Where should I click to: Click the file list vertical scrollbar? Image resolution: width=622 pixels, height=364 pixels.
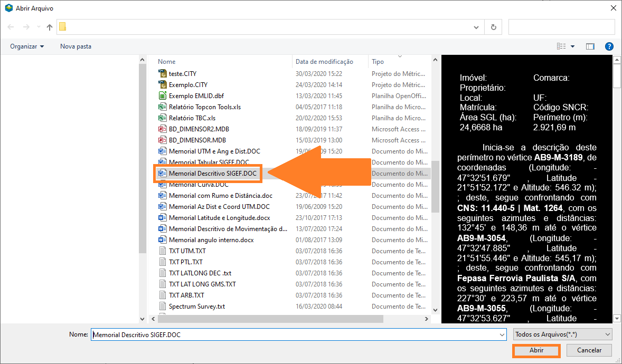(x=435, y=185)
